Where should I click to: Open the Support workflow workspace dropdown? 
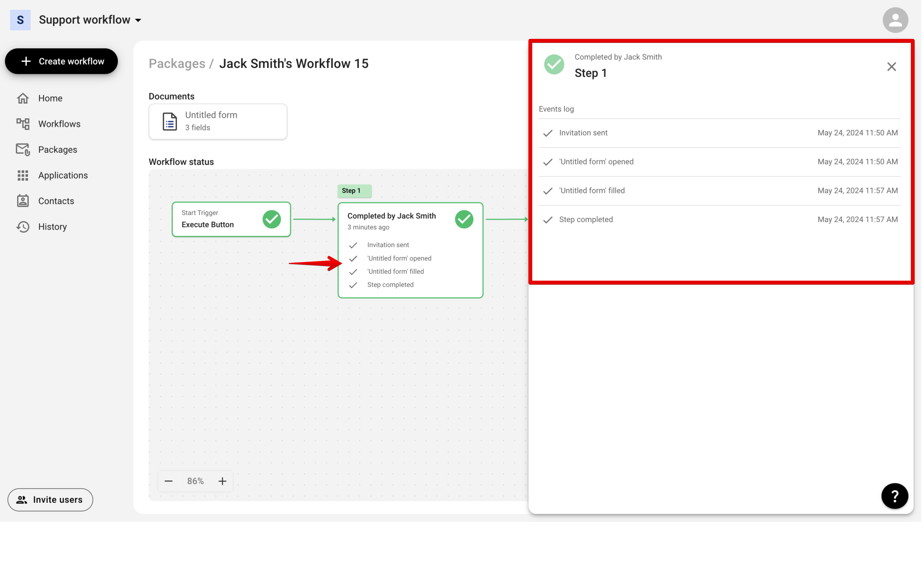[90, 20]
